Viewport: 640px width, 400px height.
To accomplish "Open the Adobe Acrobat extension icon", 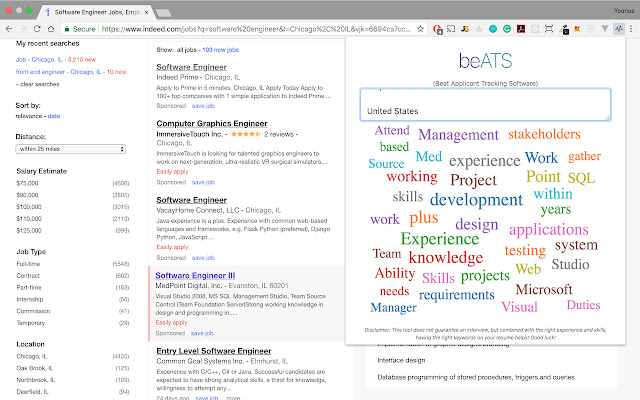I will point(521,29).
